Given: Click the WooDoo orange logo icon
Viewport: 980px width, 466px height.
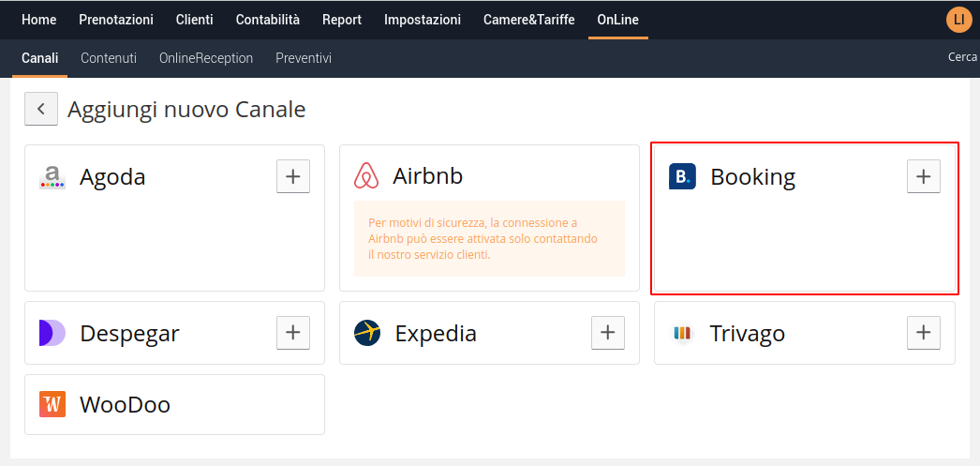Looking at the screenshot, I should pos(52,404).
